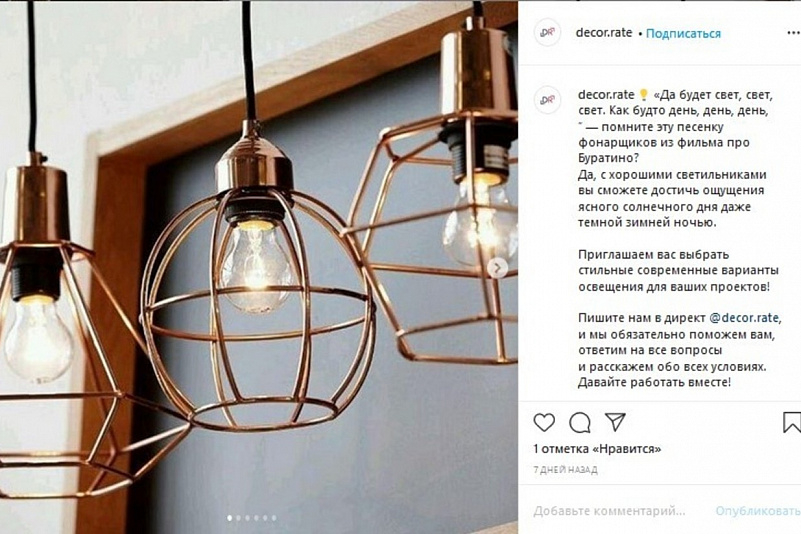Click the copper lamp photo

(259, 267)
